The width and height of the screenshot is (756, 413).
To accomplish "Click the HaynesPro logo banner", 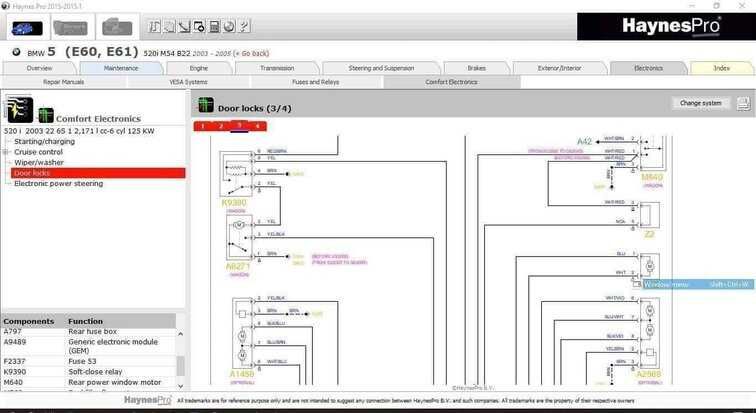I will tap(666, 27).
